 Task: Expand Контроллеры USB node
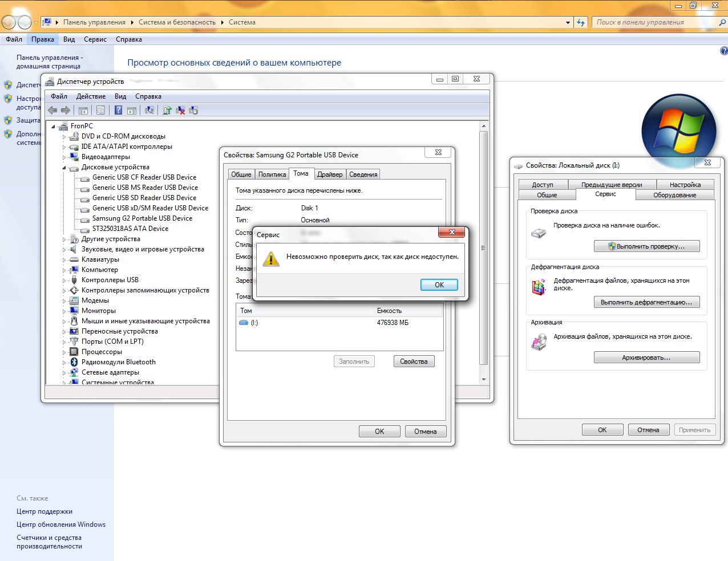64,280
